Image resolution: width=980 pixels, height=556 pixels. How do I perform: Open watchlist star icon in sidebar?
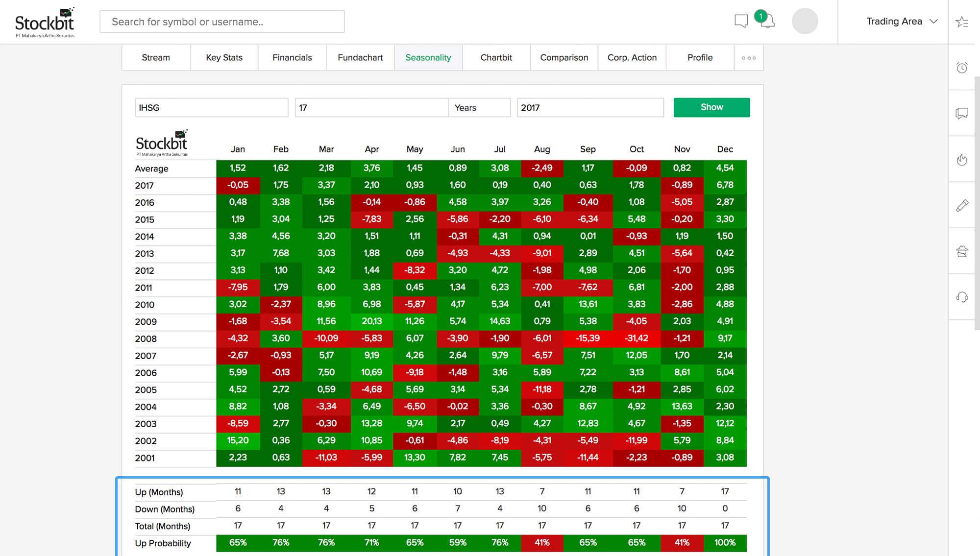(x=961, y=22)
